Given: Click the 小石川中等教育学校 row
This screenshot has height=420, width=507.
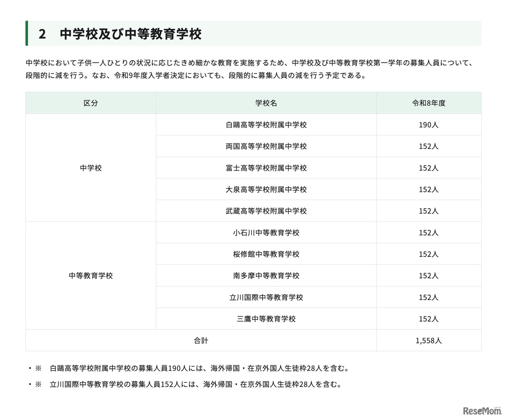Looking at the screenshot, I should [266, 232].
